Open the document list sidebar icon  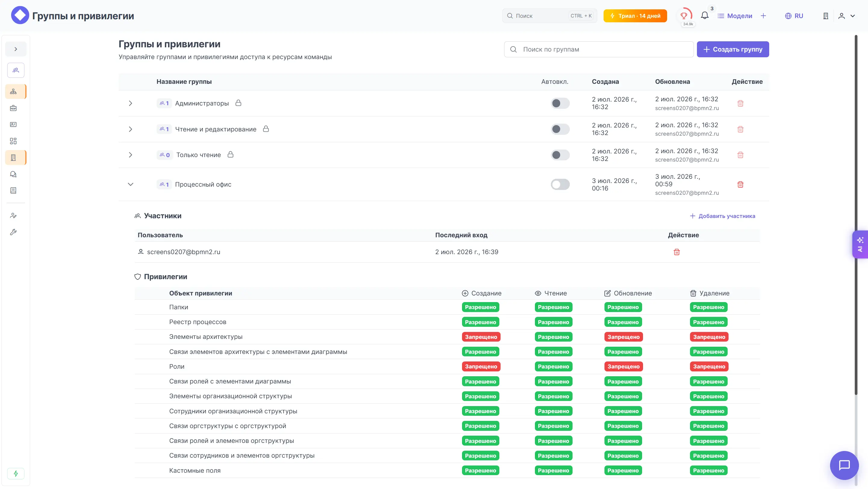[14, 191]
